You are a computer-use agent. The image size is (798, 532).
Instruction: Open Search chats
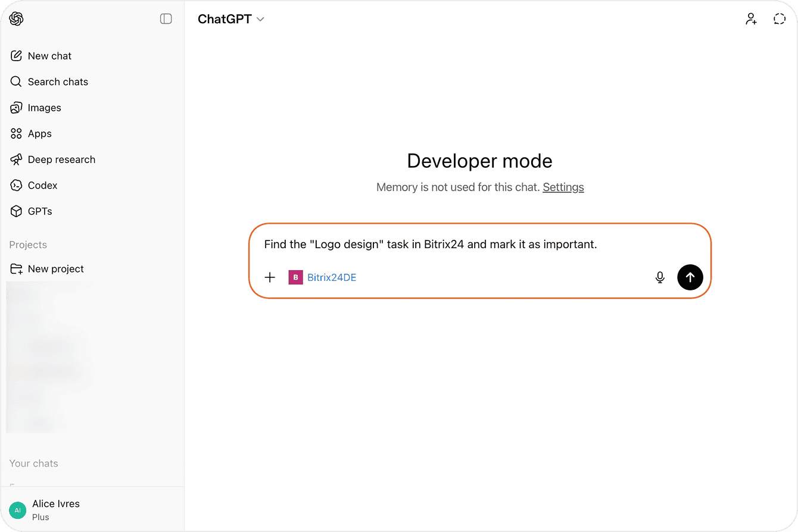pos(58,82)
